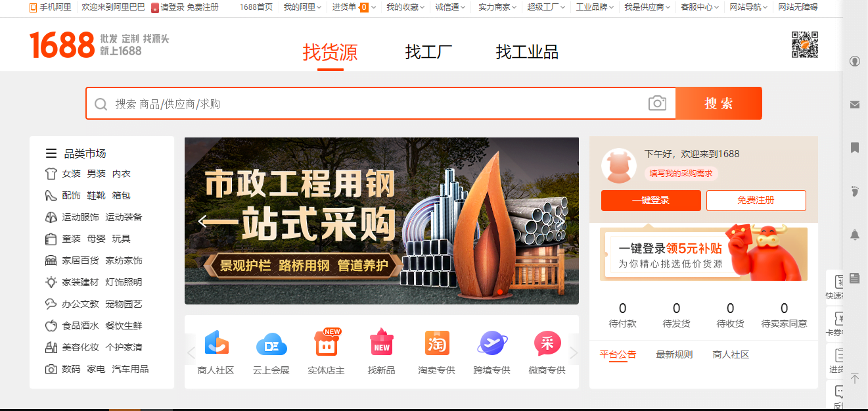868x411 pixels.
Task: Click the mail envelope icon in sidebar
Action: click(855, 105)
